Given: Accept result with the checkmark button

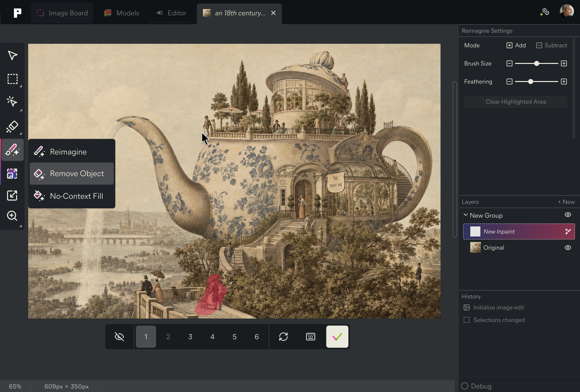Looking at the screenshot, I should tap(337, 337).
